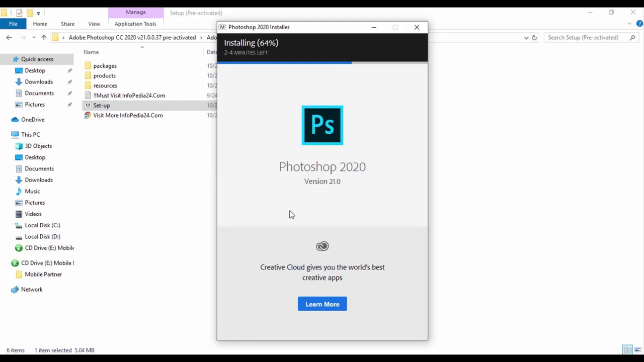Select the Set-up application file
The height and width of the screenshot is (362, 644).
click(101, 106)
